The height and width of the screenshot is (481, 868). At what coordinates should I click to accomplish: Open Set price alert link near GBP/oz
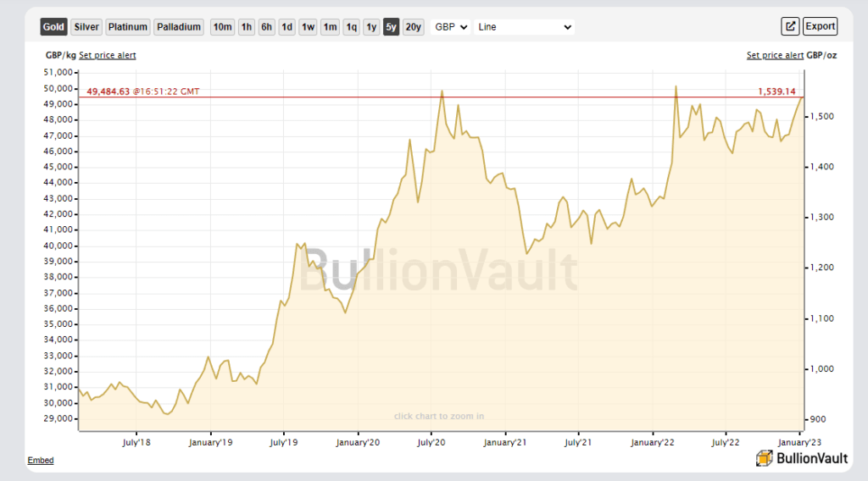[x=775, y=55]
